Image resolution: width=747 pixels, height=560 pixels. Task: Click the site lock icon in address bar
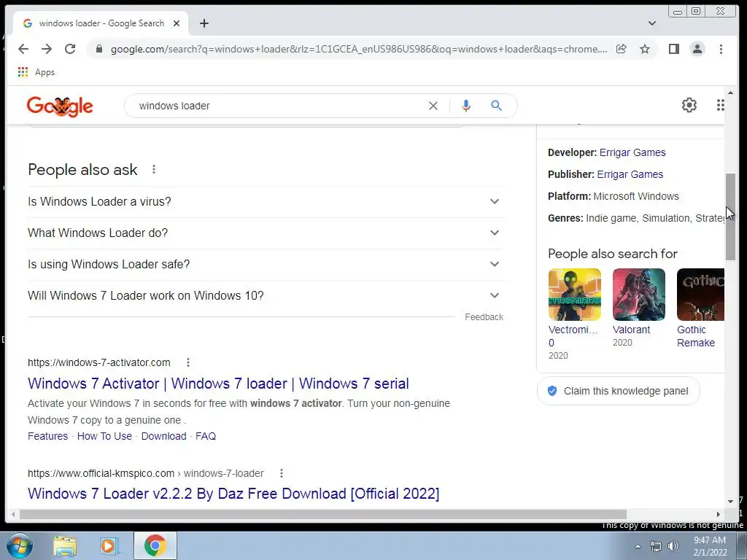pos(99,49)
